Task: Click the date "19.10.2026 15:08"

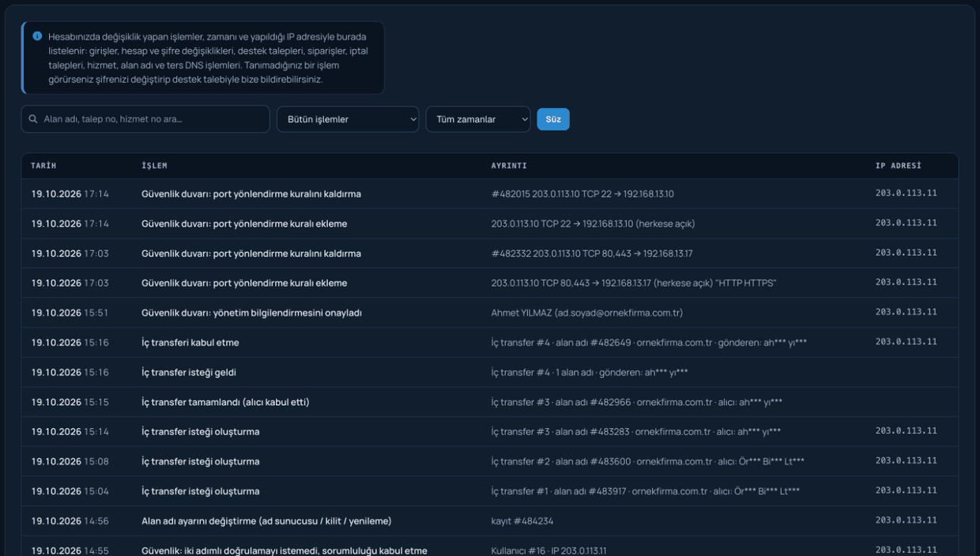Action: (70, 461)
